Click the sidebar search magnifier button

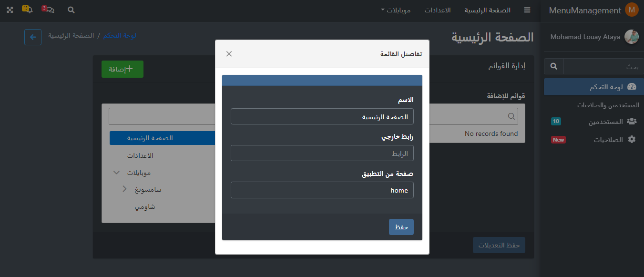point(554,66)
